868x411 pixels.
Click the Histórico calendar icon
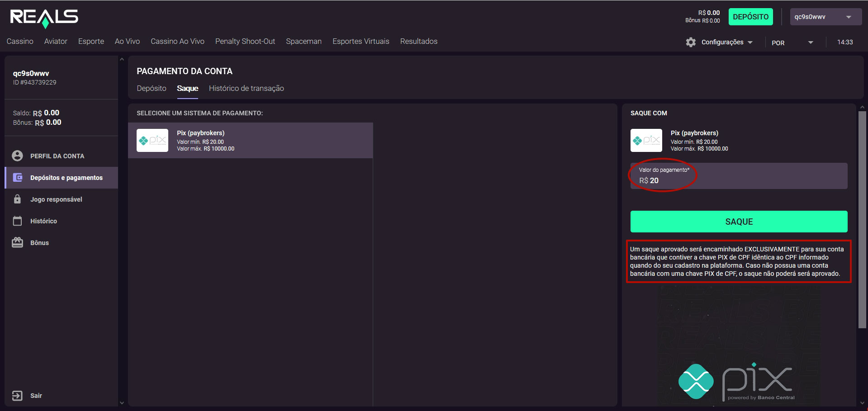click(17, 221)
